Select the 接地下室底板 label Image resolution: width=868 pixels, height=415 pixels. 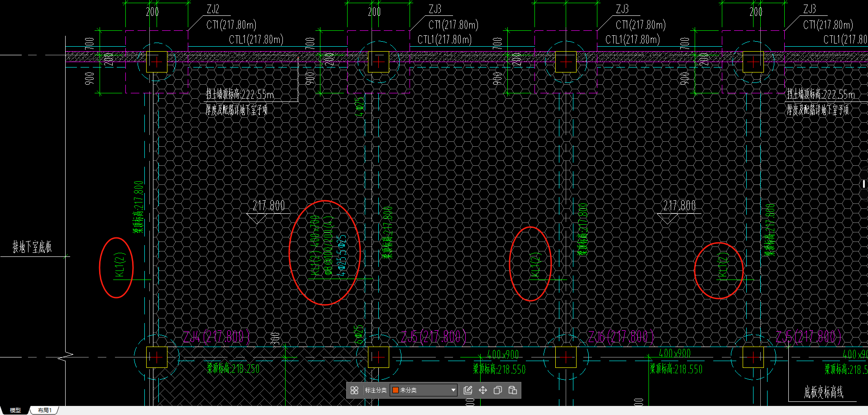pyautogui.click(x=32, y=247)
